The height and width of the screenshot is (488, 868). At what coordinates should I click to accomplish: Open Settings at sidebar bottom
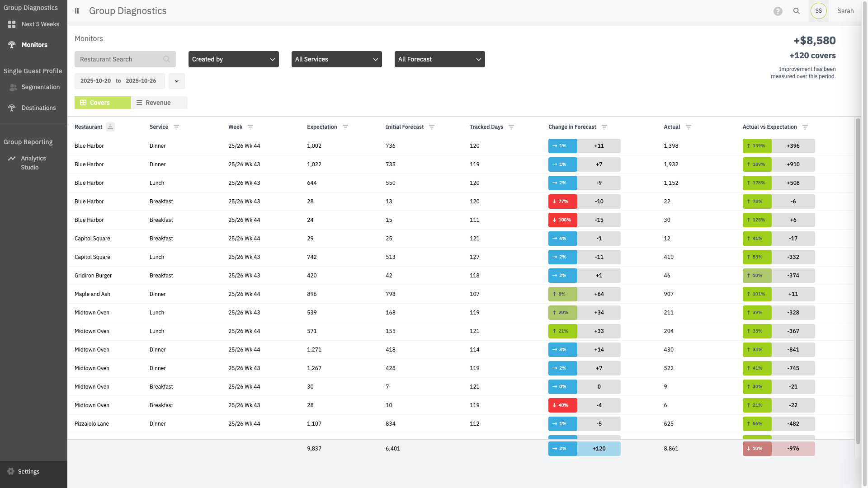tap(28, 472)
